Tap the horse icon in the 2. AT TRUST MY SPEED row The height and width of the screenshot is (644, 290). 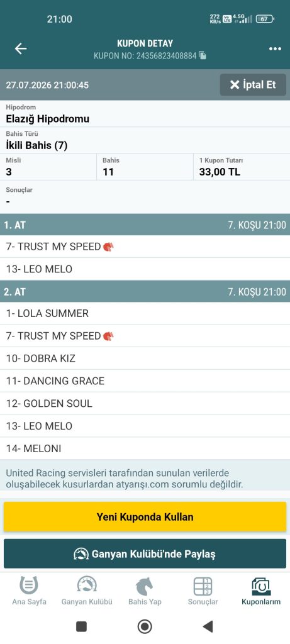[108, 336]
